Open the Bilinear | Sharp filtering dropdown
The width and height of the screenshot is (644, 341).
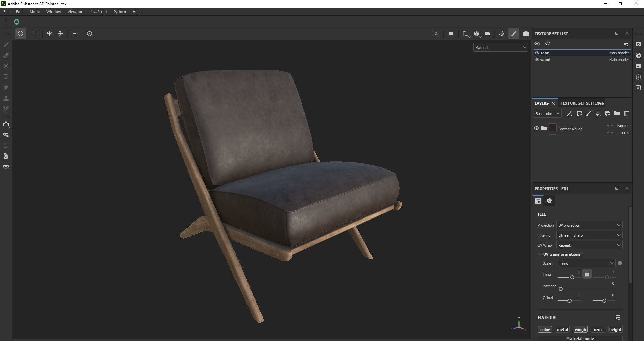(589, 235)
